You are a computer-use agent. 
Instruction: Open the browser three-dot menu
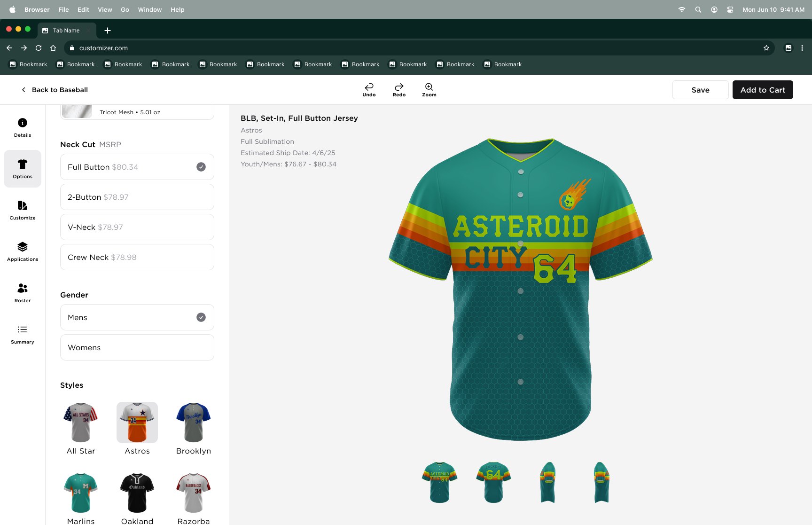coord(802,48)
